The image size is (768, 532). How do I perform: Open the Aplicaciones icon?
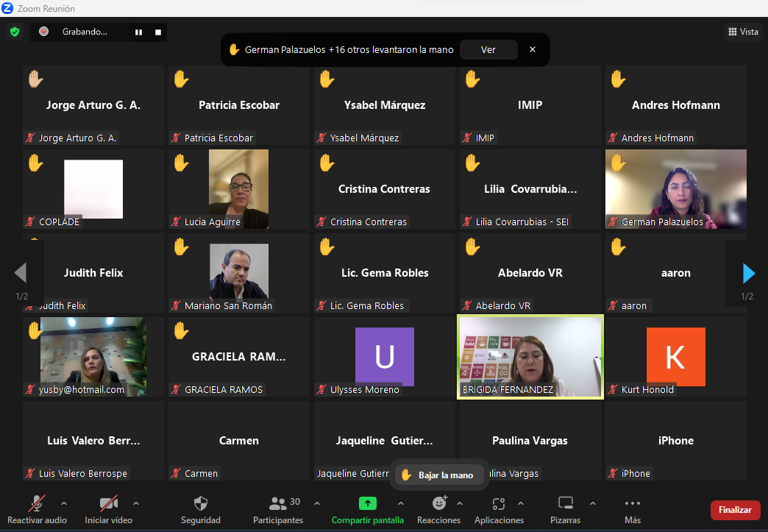[x=499, y=504]
